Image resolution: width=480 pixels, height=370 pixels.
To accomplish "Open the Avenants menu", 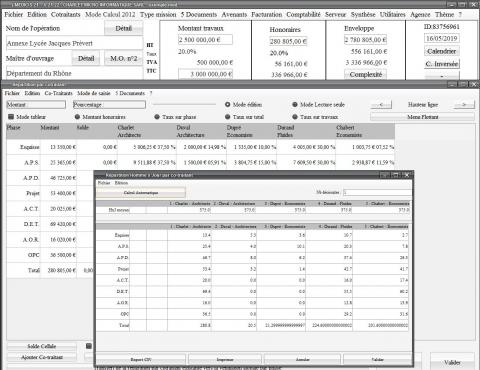I will pyautogui.click(x=234, y=14).
